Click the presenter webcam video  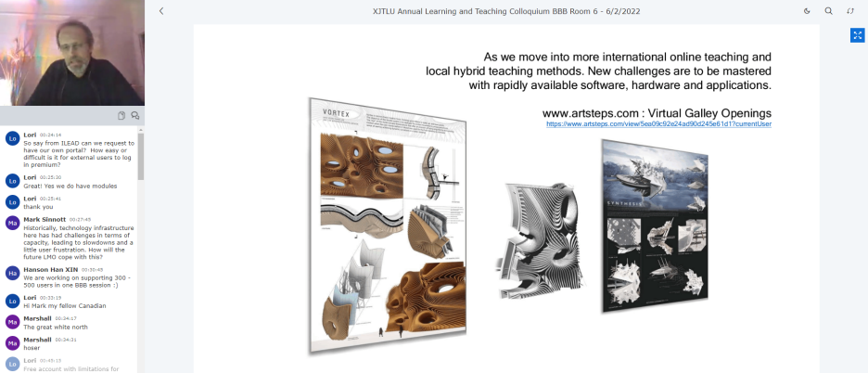pyautogui.click(x=71, y=53)
